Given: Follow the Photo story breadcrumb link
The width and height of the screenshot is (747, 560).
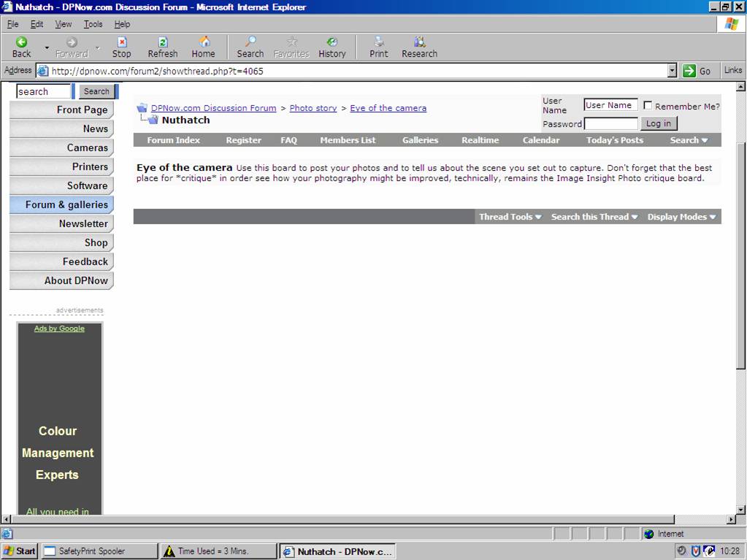Looking at the screenshot, I should (x=313, y=108).
